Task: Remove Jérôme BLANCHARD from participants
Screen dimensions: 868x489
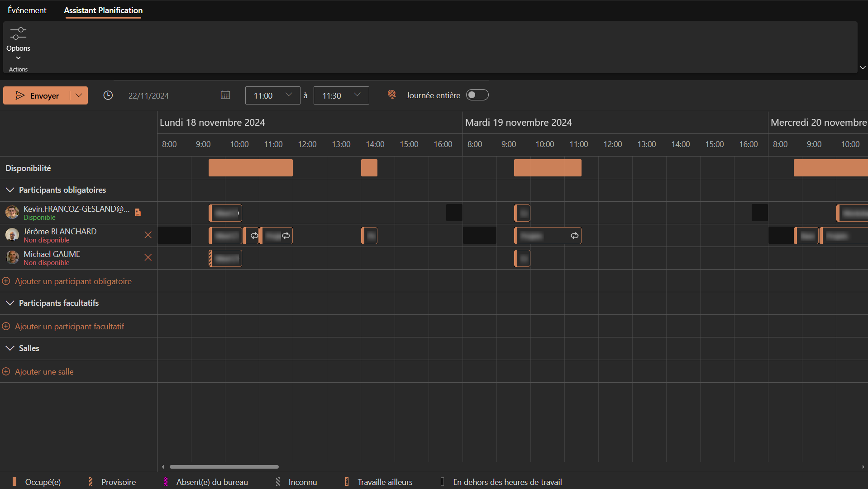Action: (x=148, y=235)
